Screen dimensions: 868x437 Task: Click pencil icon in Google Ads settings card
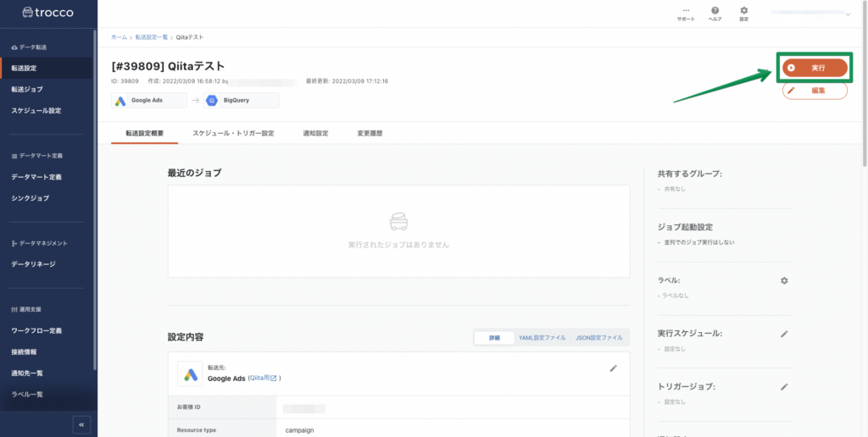(614, 368)
